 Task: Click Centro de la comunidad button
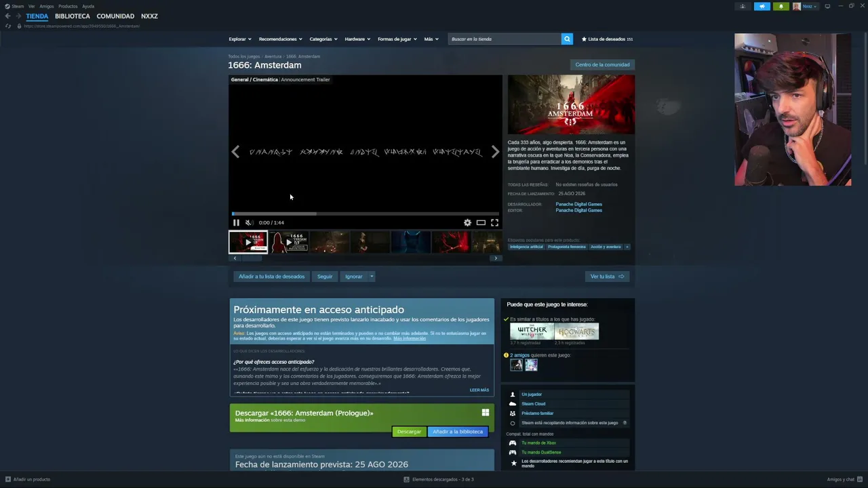[602, 65]
